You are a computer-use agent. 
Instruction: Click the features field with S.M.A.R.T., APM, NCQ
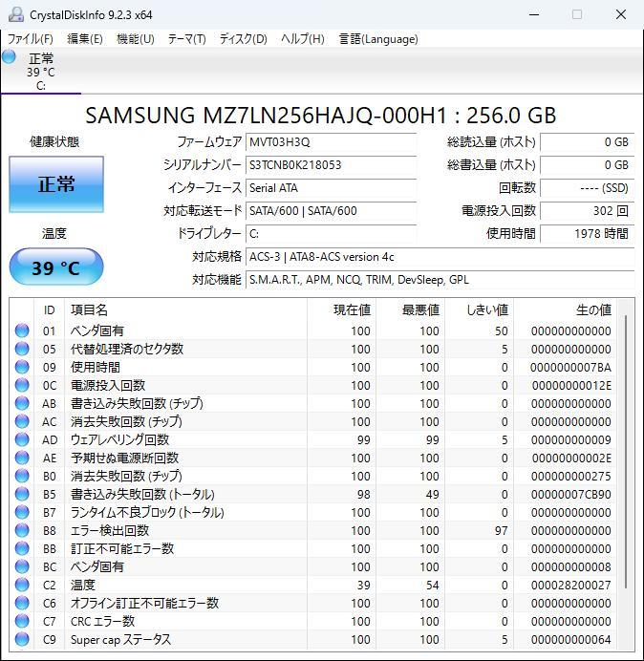pos(440,280)
